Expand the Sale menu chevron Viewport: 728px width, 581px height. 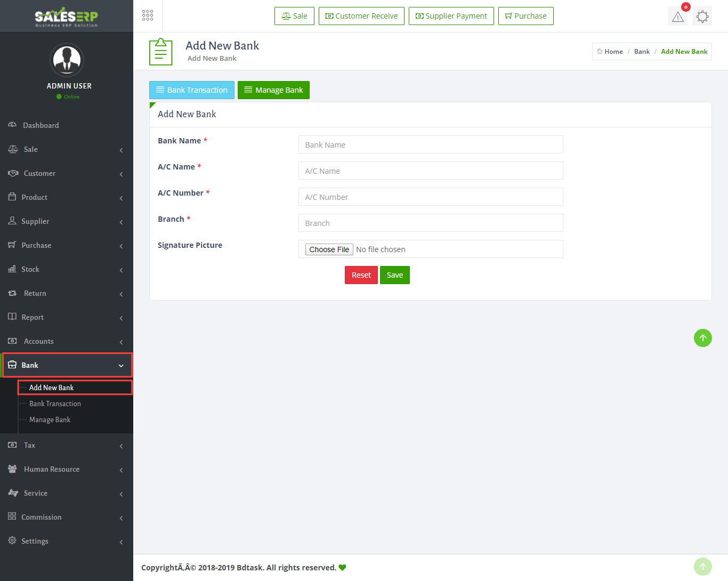122,150
